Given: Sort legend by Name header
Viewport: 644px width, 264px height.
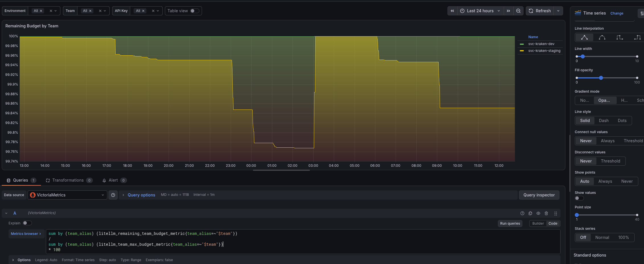Looking at the screenshot, I should point(533,37).
